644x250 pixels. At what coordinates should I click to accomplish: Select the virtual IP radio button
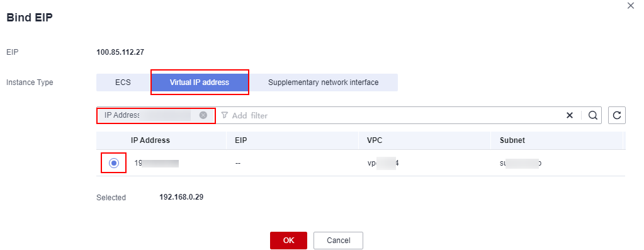[x=114, y=163]
